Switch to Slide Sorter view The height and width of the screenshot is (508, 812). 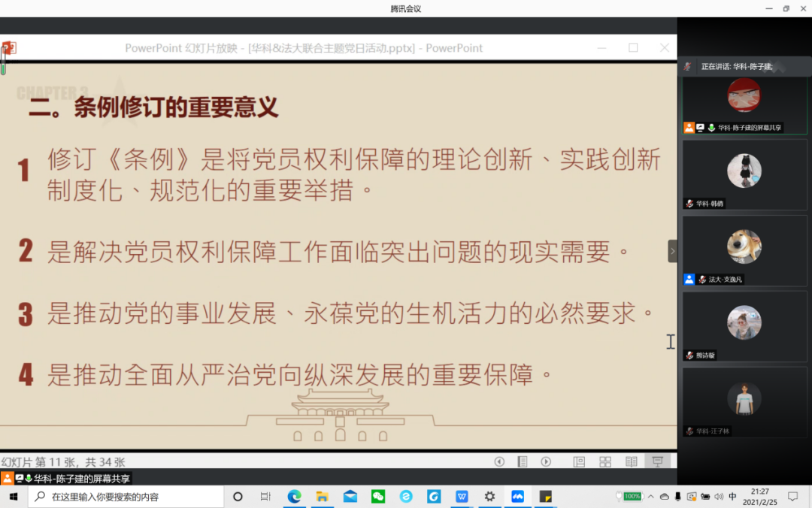coord(605,461)
